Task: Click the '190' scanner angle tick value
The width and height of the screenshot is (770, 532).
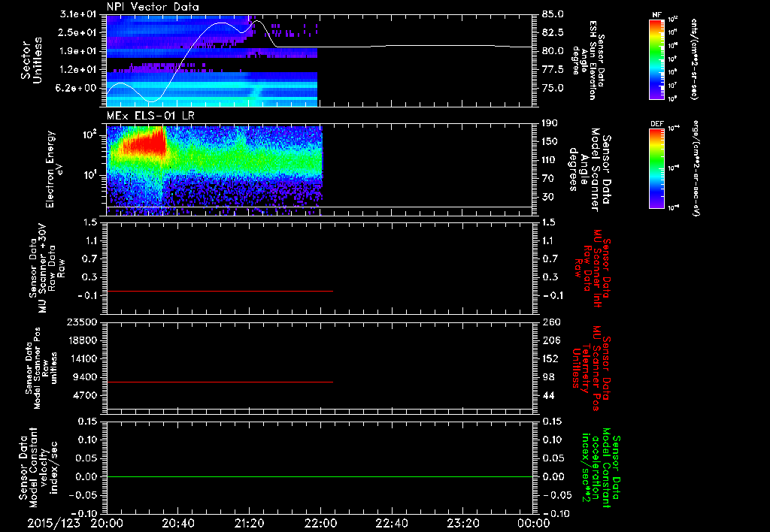Action: click(550, 123)
